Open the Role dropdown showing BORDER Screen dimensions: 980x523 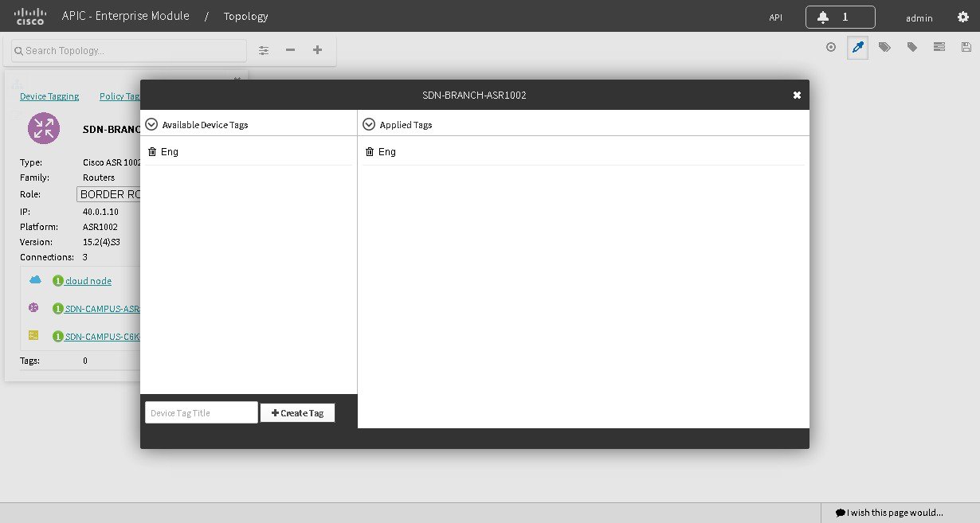[109, 194]
